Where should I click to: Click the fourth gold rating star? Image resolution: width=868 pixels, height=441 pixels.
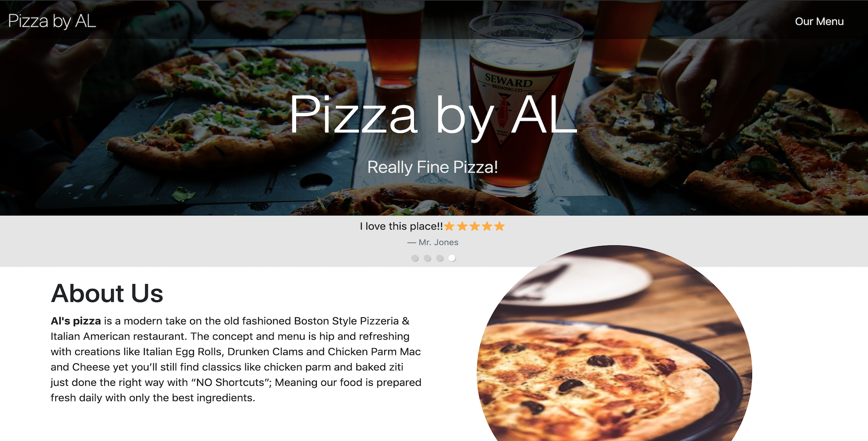tap(487, 226)
